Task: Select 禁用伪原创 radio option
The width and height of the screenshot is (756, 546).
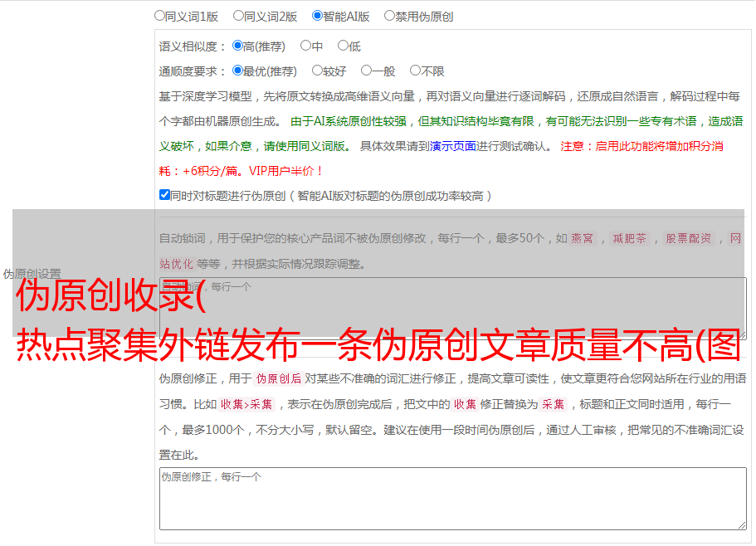Action: click(389, 16)
